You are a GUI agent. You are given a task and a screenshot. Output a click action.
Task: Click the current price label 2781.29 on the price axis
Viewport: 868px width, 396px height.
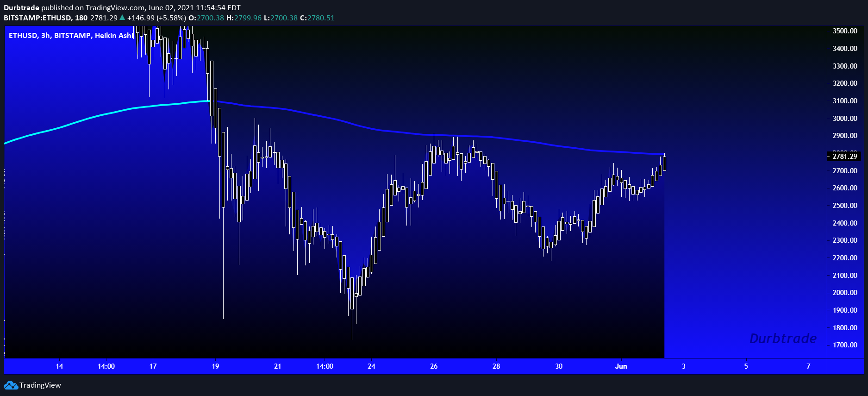pyautogui.click(x=845, y=157)
